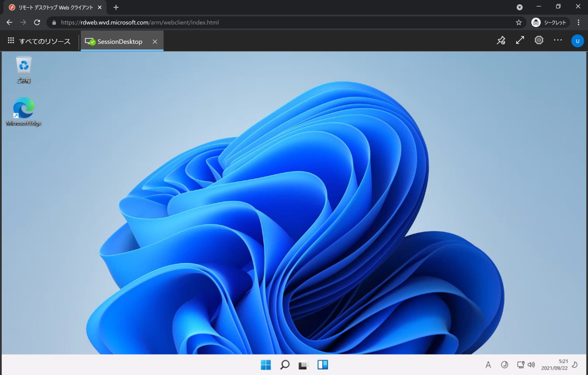Open Chrome's three-dot browser menu

point(578,22)
